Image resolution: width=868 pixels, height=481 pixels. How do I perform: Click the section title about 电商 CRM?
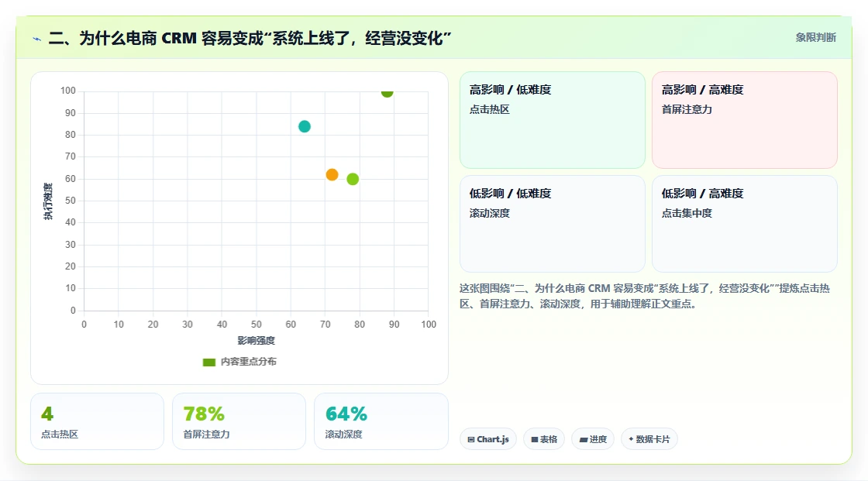pyautogui.click(x=250, y=38)
